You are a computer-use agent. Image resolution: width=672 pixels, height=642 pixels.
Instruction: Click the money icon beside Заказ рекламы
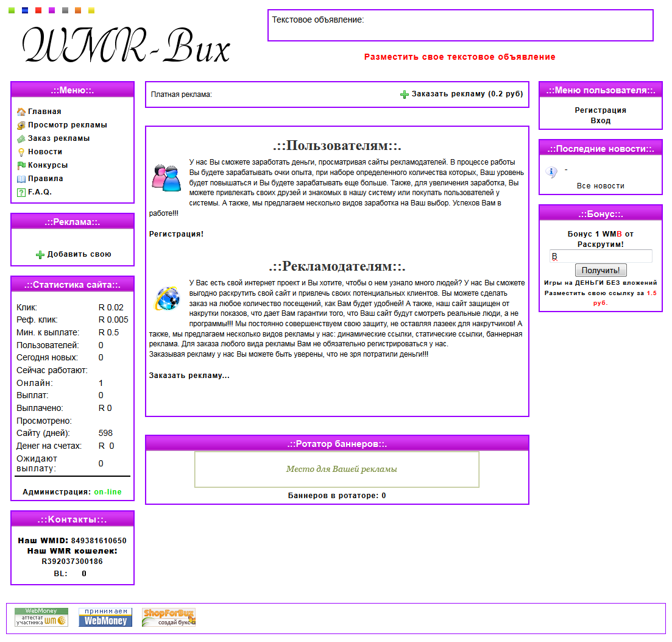(x=21, y=138)
